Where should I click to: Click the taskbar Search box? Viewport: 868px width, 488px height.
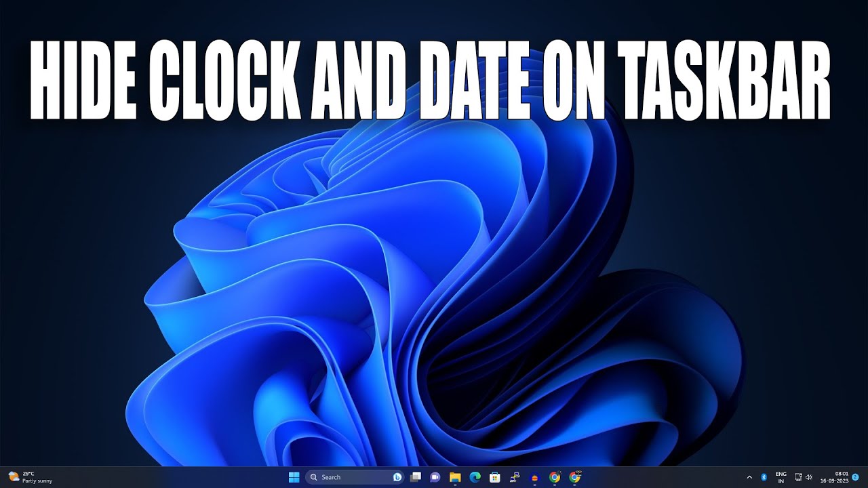coord(355,477)
